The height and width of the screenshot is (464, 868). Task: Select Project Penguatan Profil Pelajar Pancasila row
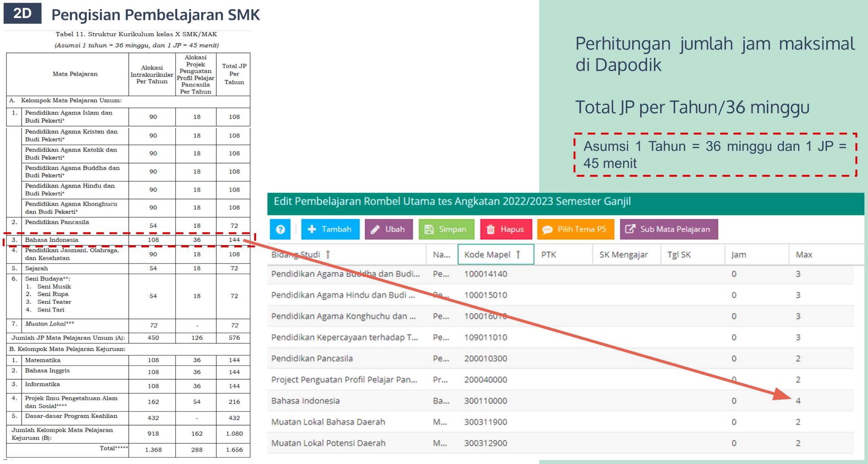[x=344, y=380]
